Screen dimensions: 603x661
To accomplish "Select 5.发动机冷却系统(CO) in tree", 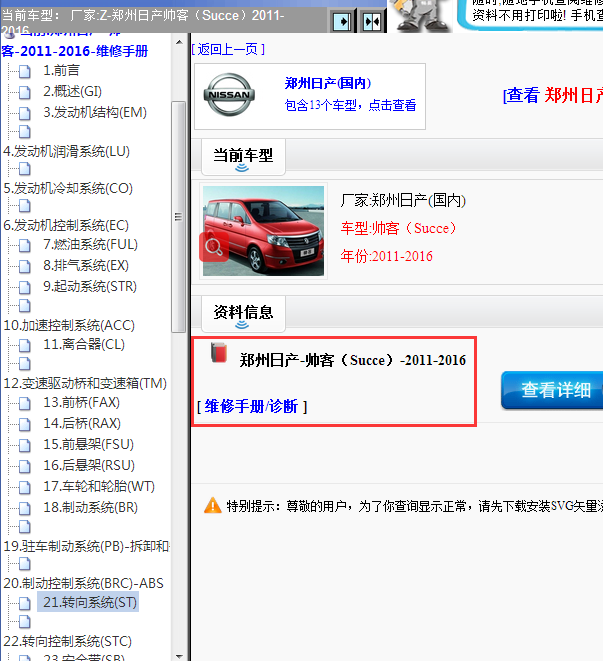I will [x=68, y=188].
